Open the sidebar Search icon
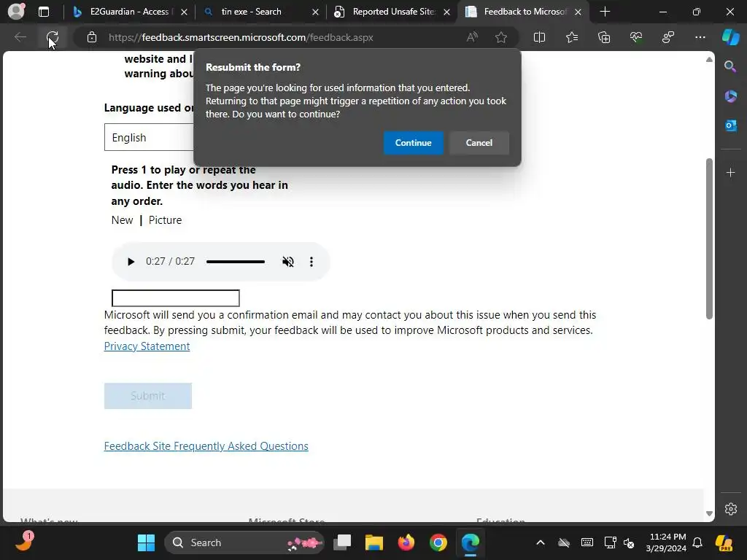The image size is (747, 560). point(730,66)
